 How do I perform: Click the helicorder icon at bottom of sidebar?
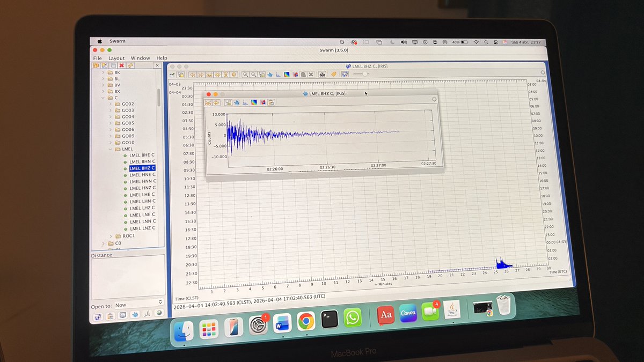click(98, 317)
